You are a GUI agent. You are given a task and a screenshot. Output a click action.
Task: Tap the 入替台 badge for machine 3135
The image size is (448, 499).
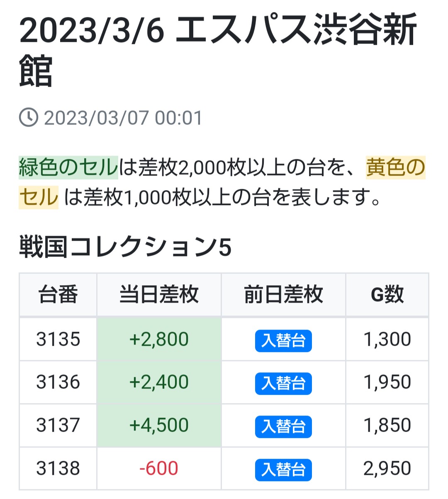click(x=283, y=340)
